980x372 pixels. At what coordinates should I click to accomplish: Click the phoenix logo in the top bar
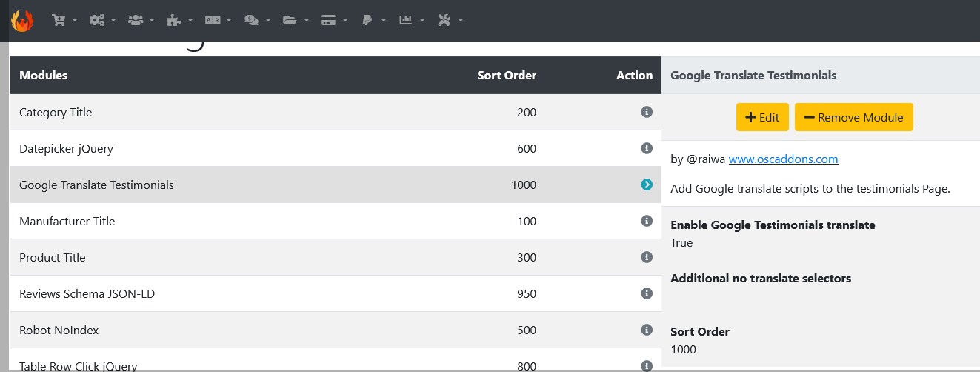point(23,20)
